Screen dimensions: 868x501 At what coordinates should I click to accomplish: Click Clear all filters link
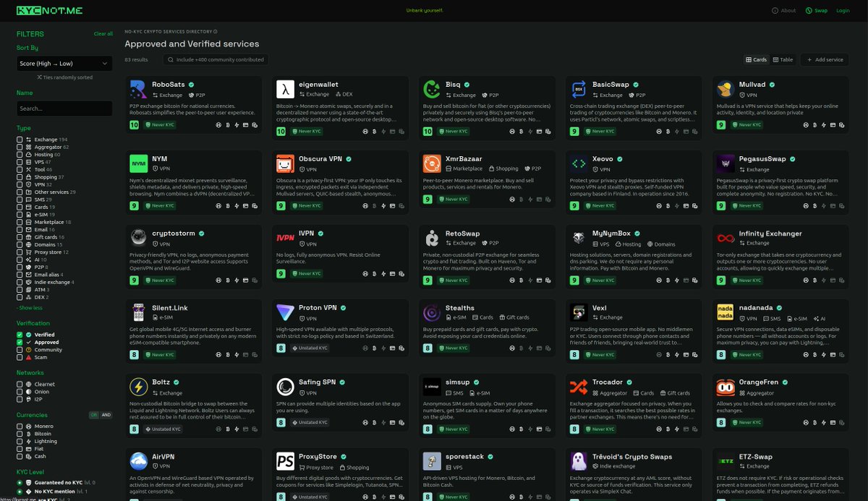tap(103, 34)
